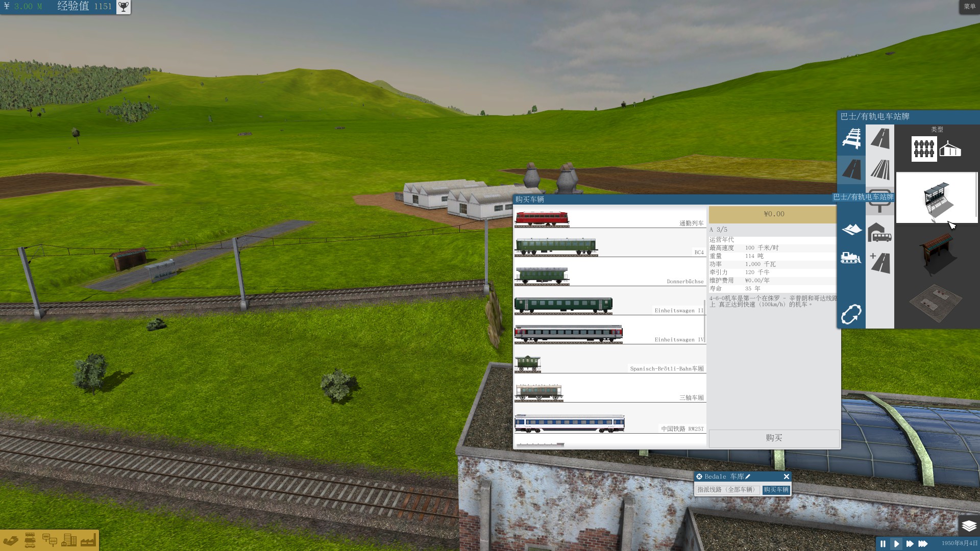Select cargo station type toggle

point(950,149)
